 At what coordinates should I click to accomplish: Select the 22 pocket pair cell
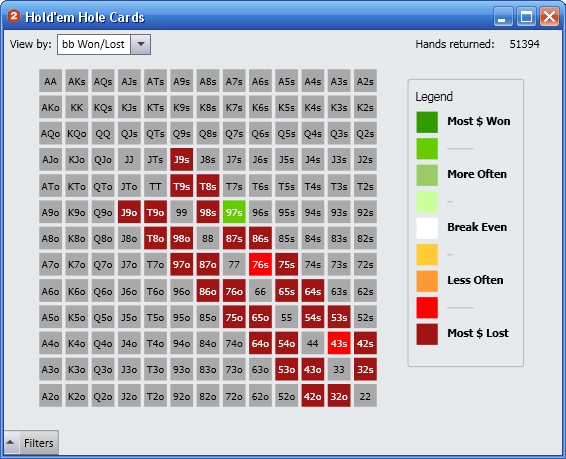(365, 396)
